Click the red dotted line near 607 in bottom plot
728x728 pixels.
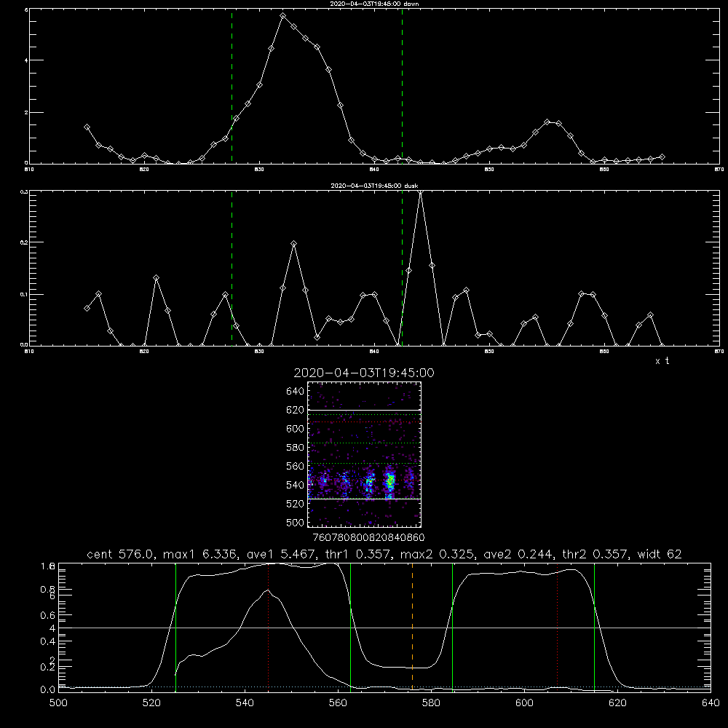click(557, 627)
